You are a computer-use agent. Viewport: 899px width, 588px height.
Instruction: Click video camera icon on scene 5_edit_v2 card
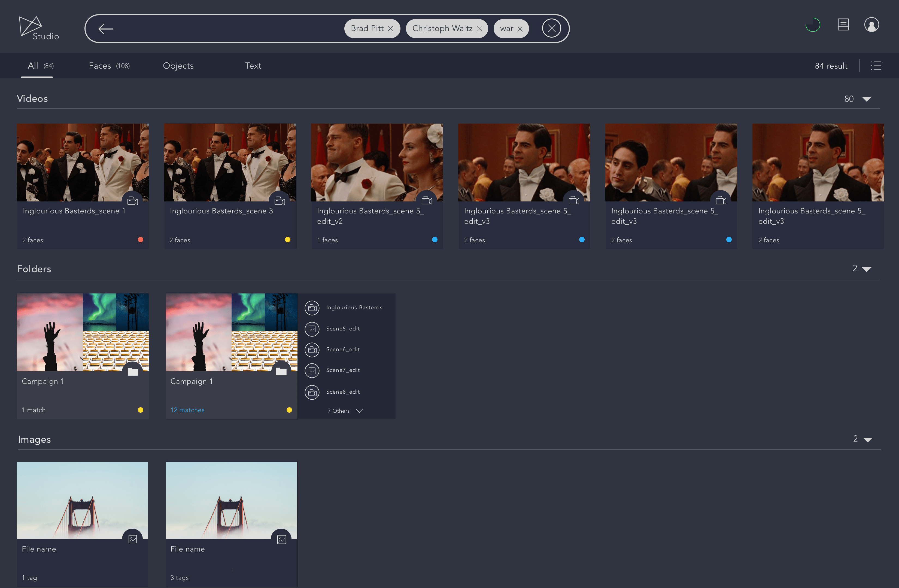click(x=427, y=201)
